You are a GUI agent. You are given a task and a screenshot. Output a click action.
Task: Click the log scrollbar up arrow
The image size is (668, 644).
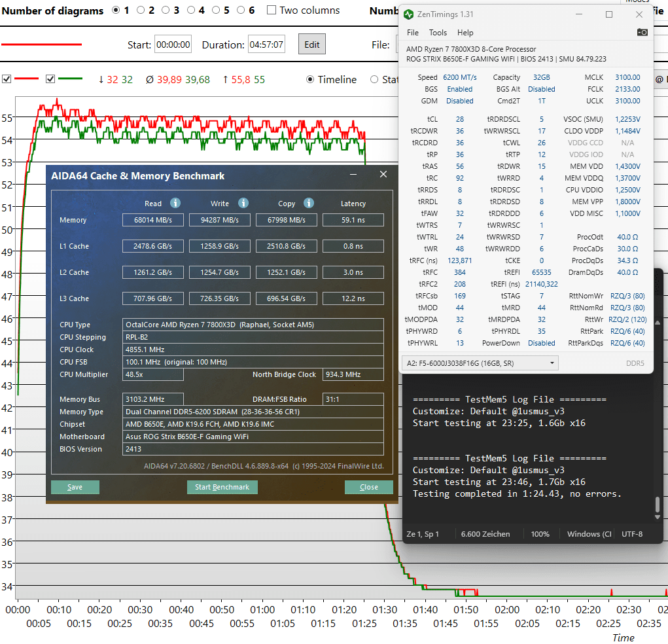tap(658, 323)
